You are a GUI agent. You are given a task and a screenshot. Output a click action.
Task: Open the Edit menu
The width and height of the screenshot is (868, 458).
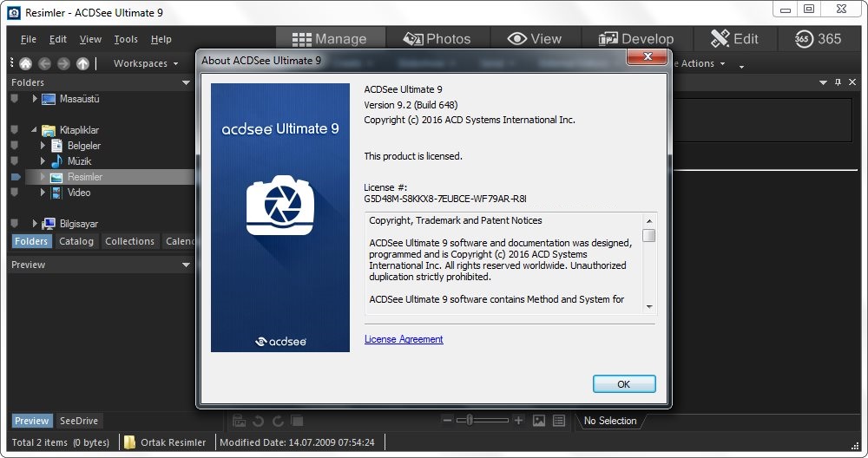click(x=57, y=39)
